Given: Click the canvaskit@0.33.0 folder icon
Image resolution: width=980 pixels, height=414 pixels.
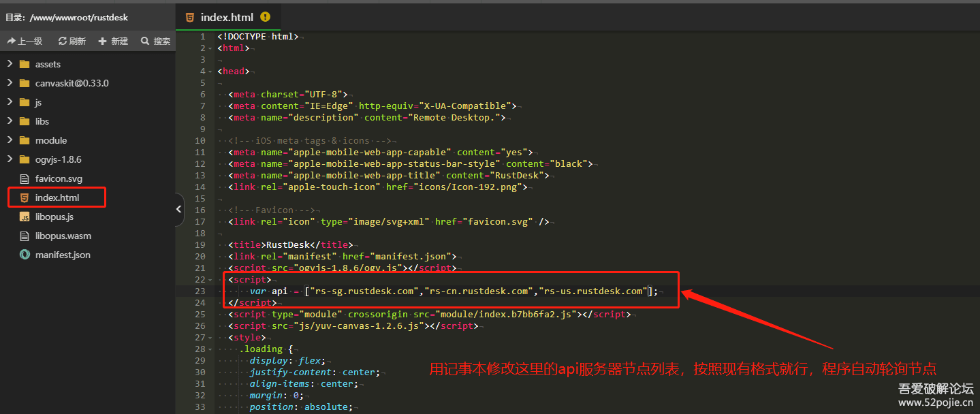Looking at the screenshot, I should coord(25,83).
